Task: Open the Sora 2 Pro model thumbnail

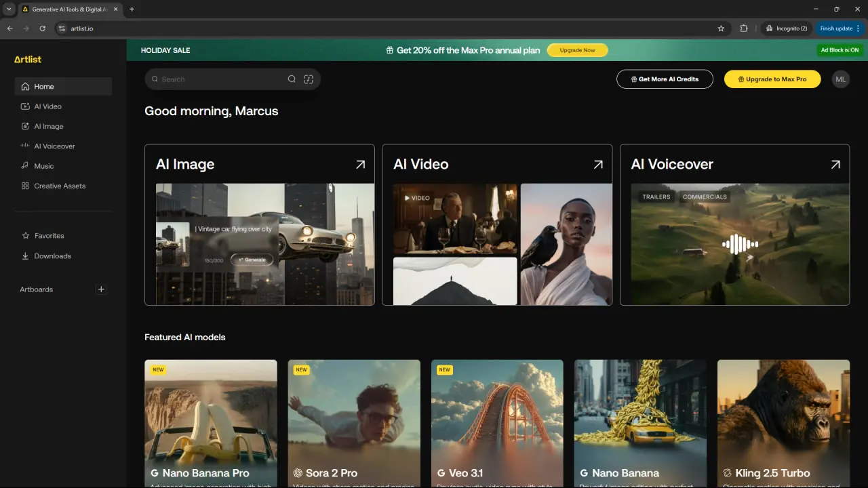Action: pyautogui.click(x=354, y=424)
